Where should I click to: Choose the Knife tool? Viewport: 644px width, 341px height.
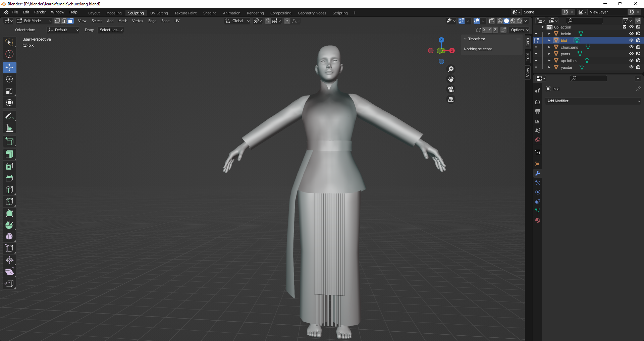tap(9, 202)
